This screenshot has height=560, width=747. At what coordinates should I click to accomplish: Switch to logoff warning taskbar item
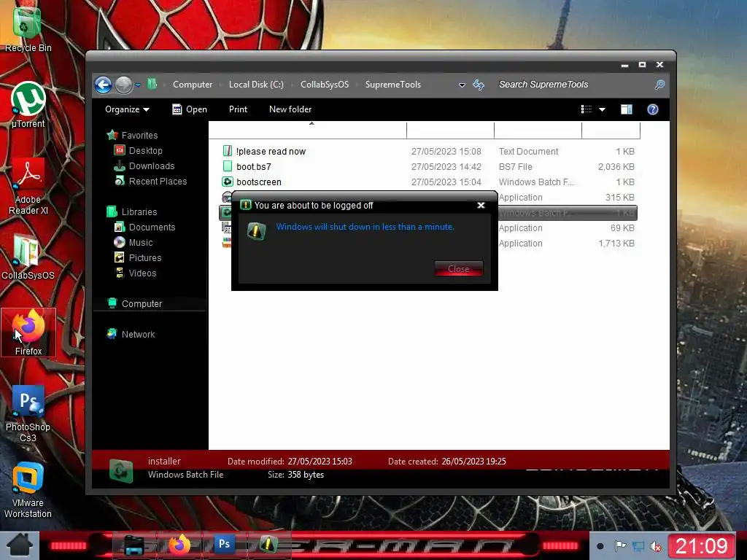pyautogui.click(x=268, y=545)
